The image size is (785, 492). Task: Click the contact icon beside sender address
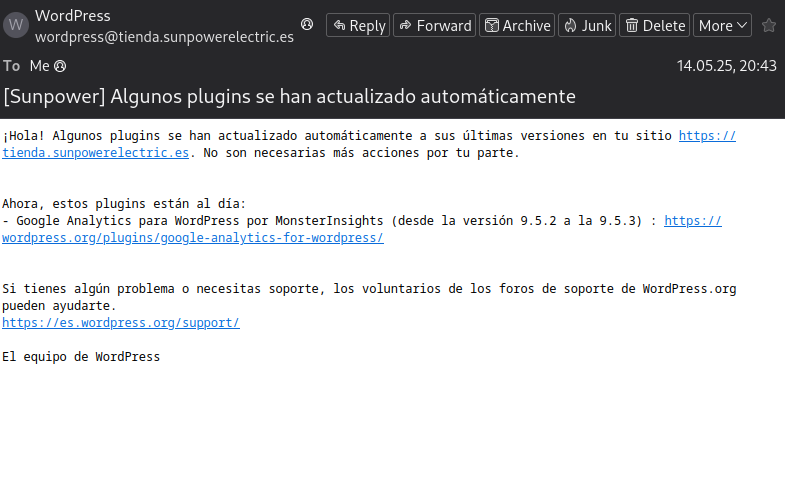click(307, 24)
